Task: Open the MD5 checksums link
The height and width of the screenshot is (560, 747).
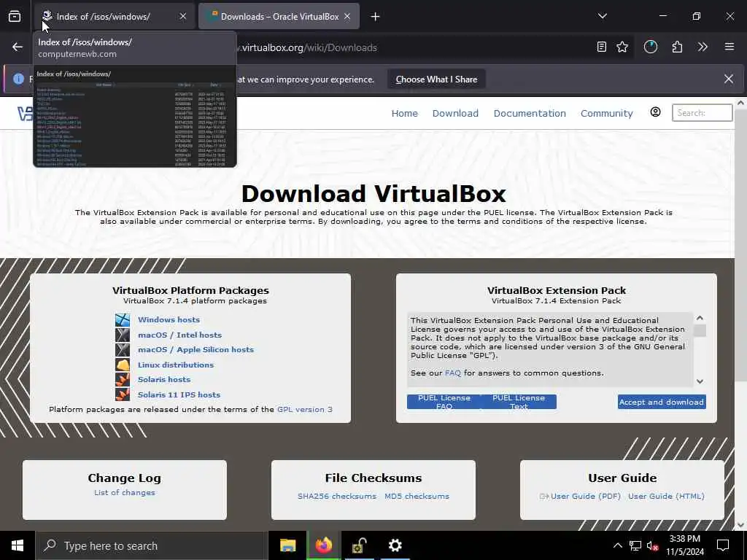Action: [x=417, y=496]
